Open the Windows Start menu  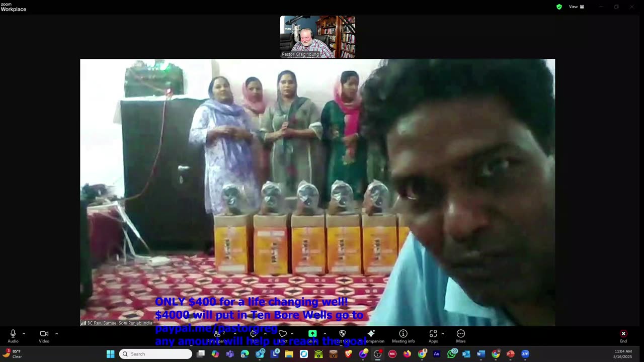110,354
